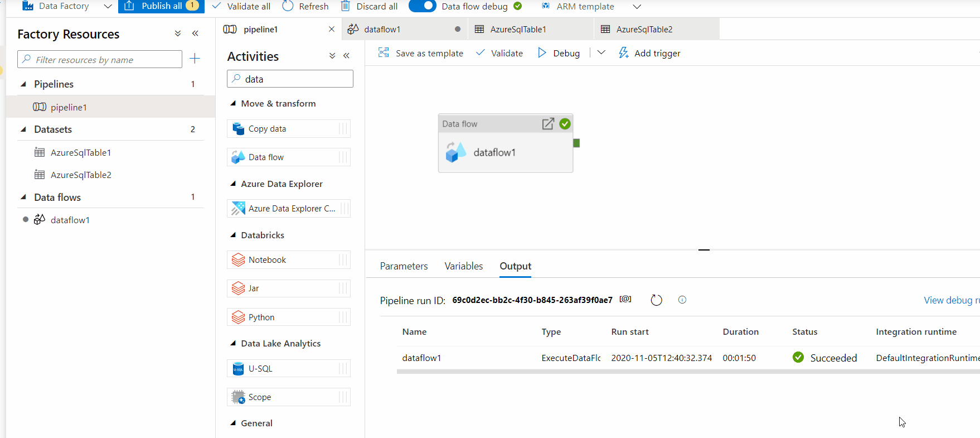Select dataflow1 activity node on canvas
The width and height of the screenshot is (980, 438).
tap(506, 143)
